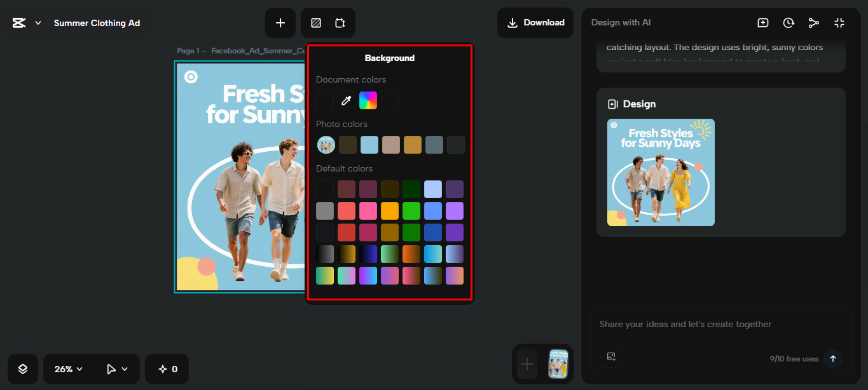Collapse the Design with AI panel

click(839, 23)
